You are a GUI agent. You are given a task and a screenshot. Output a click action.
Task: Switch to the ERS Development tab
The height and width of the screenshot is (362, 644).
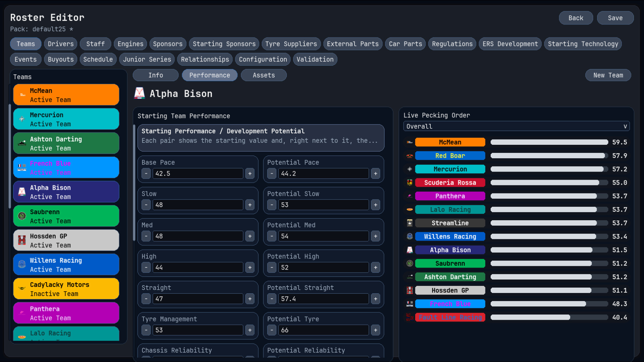(510, 44)
